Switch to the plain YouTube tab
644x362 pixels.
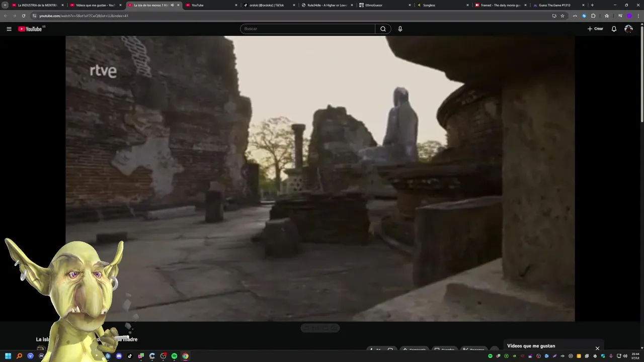tap(211, 5)
